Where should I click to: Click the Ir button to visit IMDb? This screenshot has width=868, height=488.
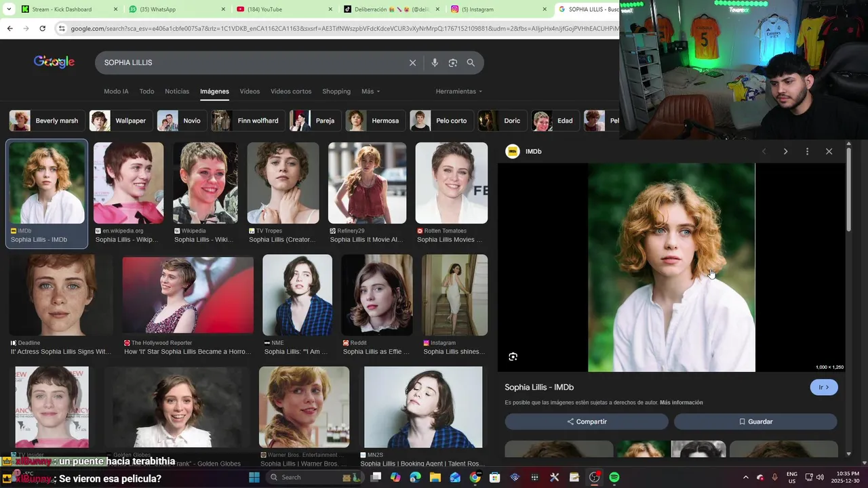pyautogui.click(x=824, y=387)
